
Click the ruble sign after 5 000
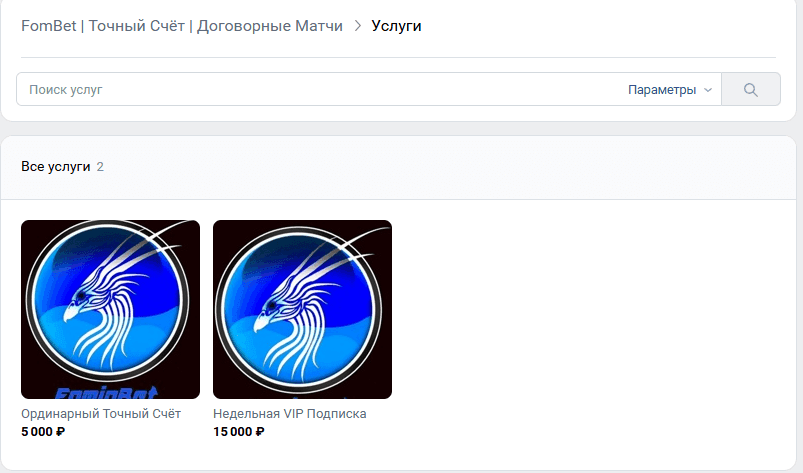(60, 432)
